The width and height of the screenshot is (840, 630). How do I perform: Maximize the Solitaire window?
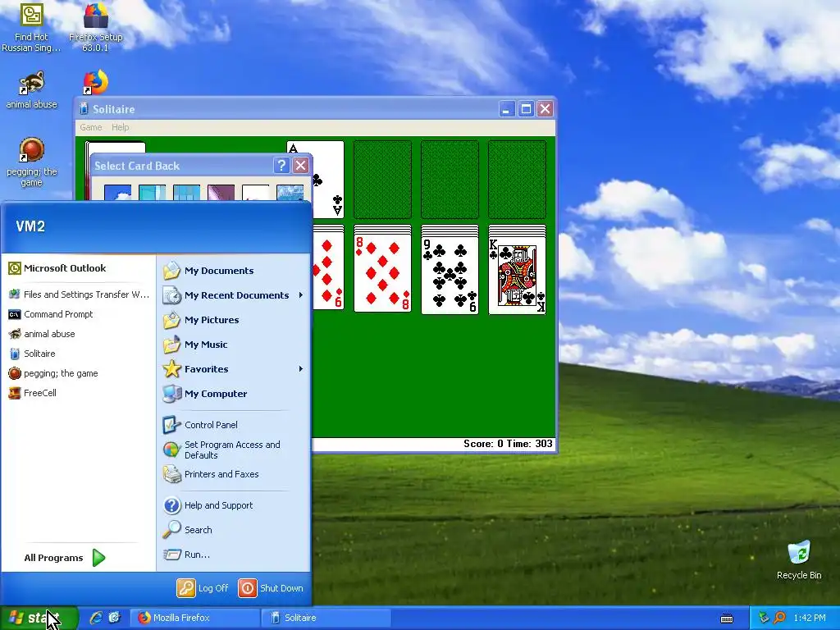tap(526, 109)
